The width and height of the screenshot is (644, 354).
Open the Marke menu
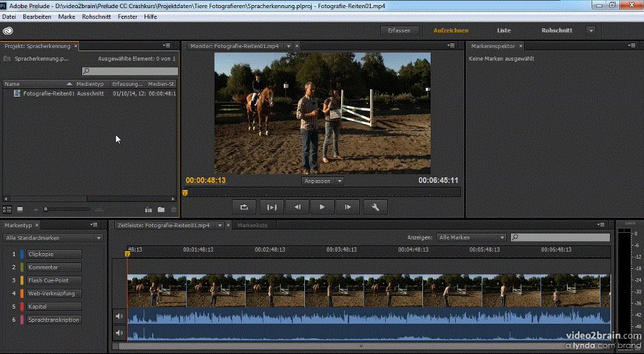coord(66,17)
